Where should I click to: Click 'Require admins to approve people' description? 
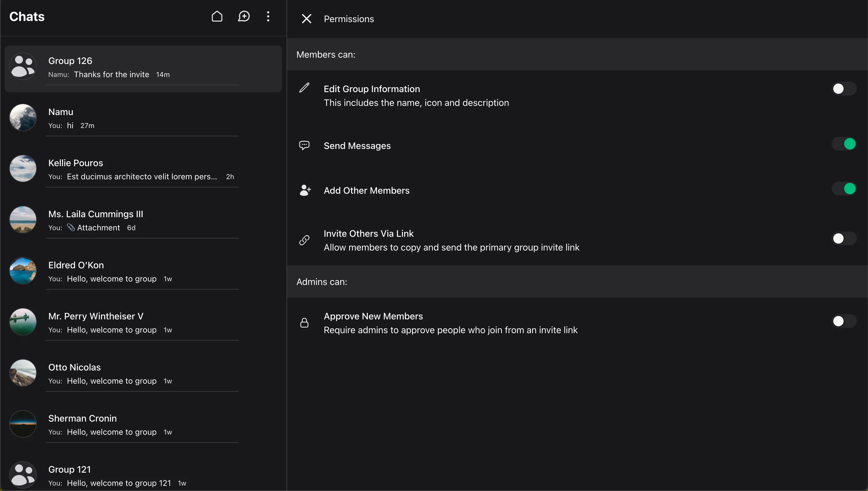[451, 330]
